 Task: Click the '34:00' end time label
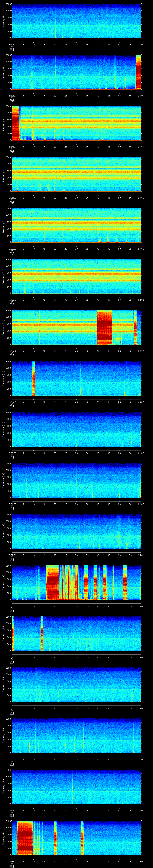pyautogui.click(x=141, y=606)
